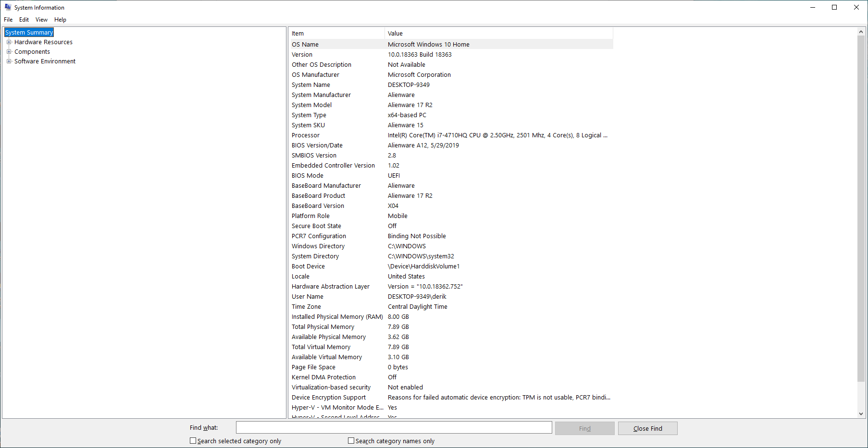Click the 'C:\WINDOWS\system32' value
The height and width of the screenshot is (448, 868).
421,256
